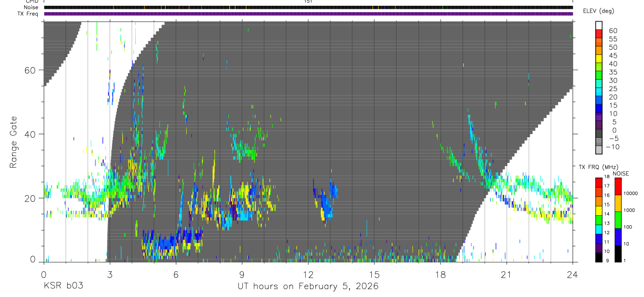Click the 3 tick label on the UT hours axis
The image size is (644, 297).
pyautogui.click(x=110, y=274)
